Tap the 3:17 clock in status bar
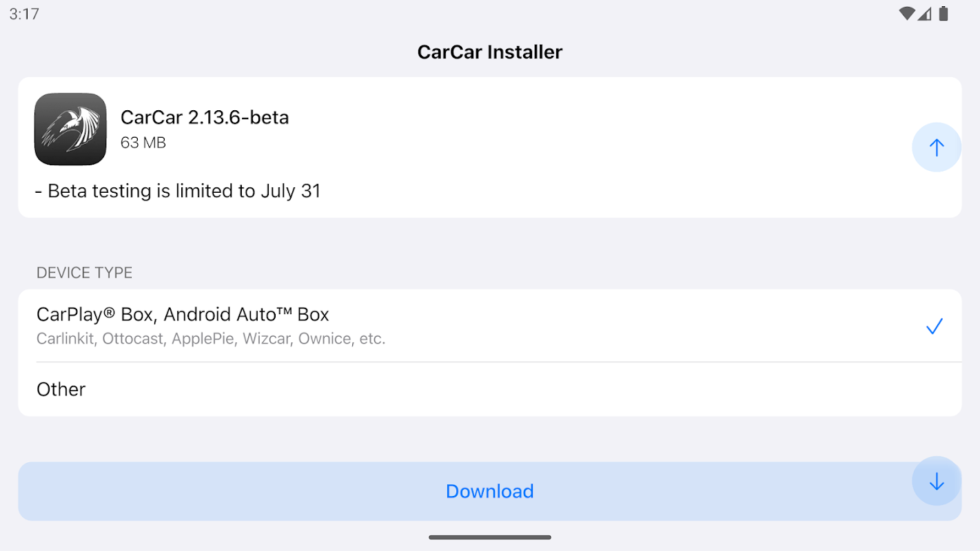This screenshot has height=551, width=980. coord(24,14)
